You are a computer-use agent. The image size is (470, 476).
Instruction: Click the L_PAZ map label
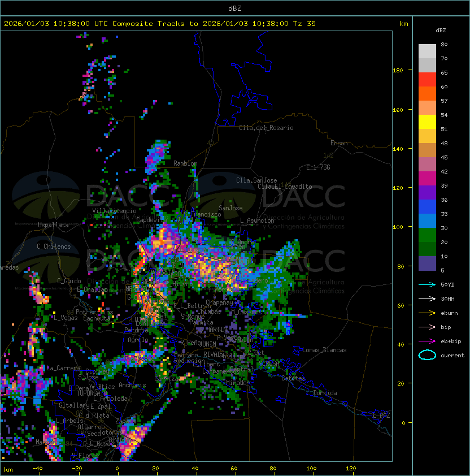tap(381, 416)
